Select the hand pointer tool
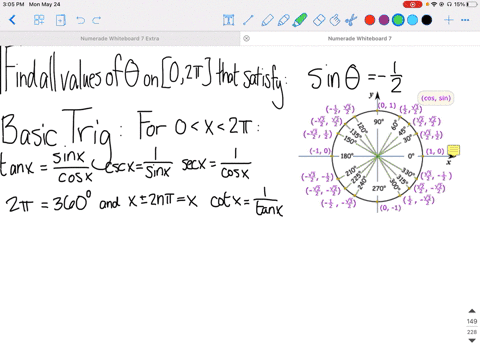 point(335,20)
